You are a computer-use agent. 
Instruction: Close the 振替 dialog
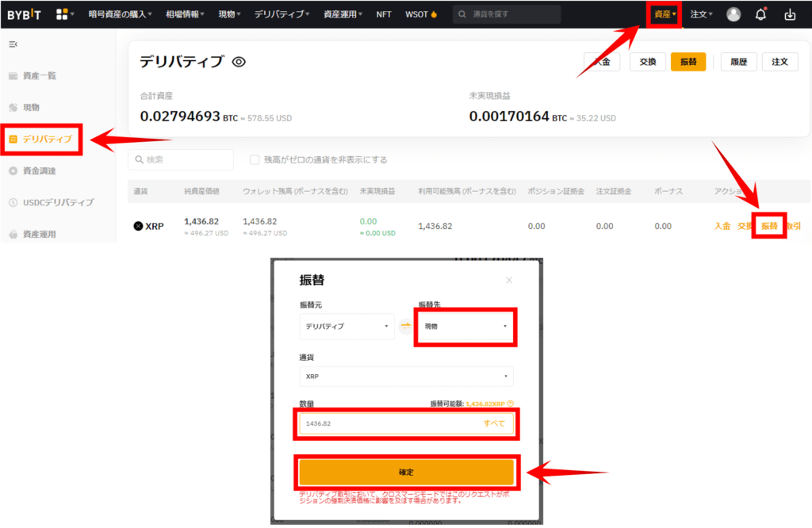(x=509, y=280)
